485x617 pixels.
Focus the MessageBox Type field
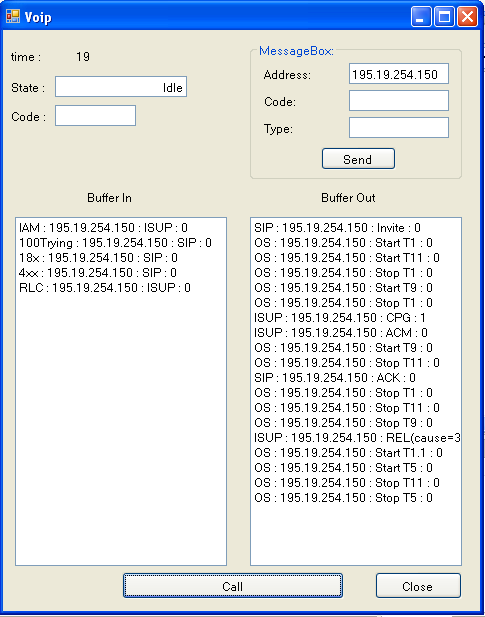pyautogui.click(x=398, y=127)
